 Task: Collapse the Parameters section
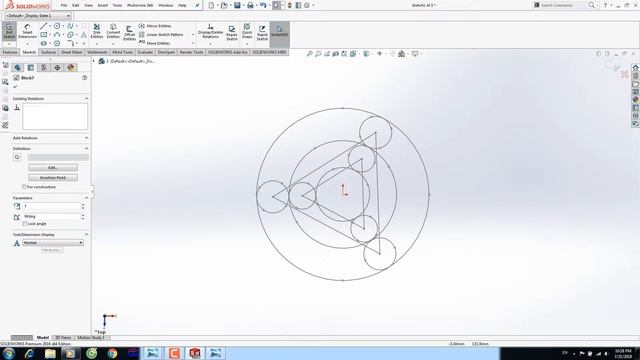pos(87,198)
